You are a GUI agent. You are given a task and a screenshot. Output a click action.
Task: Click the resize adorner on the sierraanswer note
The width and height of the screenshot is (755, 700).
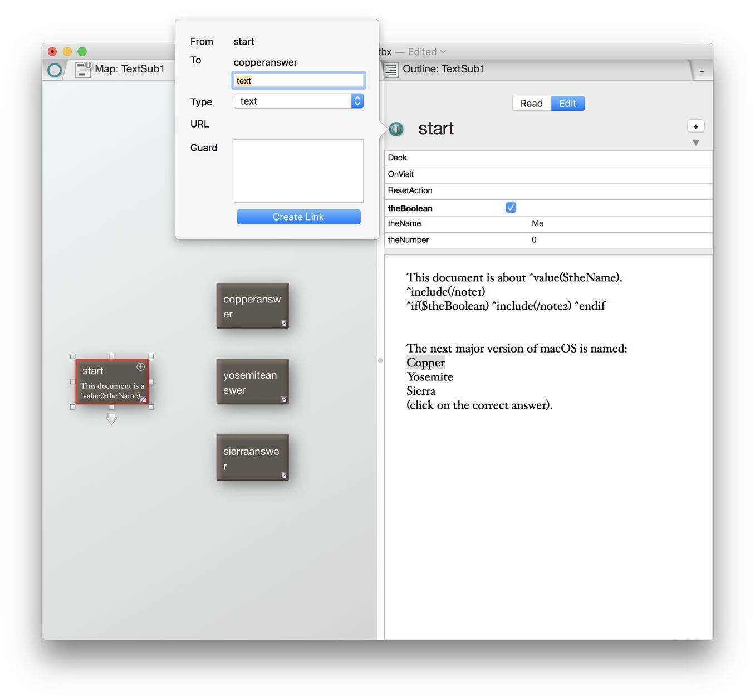(284, 476)
